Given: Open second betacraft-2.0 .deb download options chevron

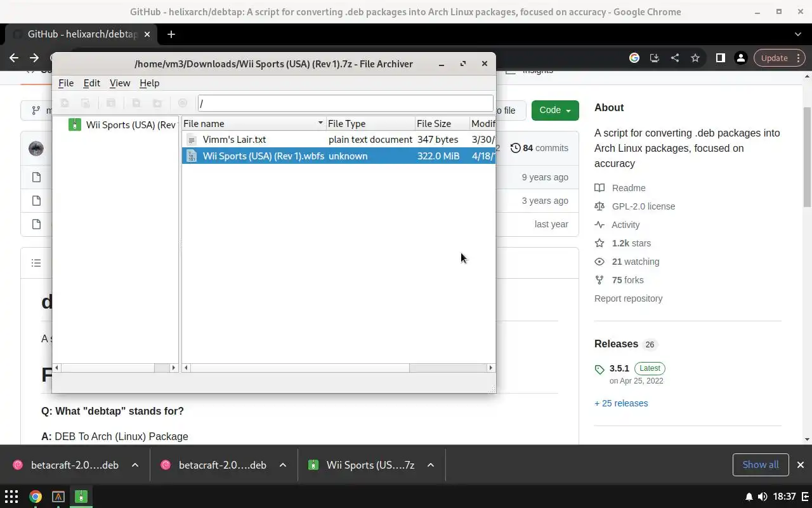Looking at the screenshot, I should click(x=283, y=465).
